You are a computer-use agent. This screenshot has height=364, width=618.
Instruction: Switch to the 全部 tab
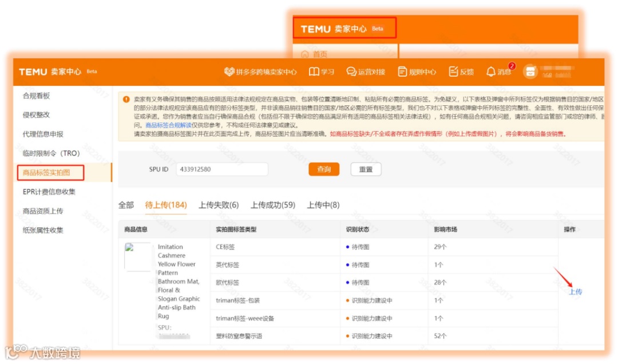pos(126,205)
